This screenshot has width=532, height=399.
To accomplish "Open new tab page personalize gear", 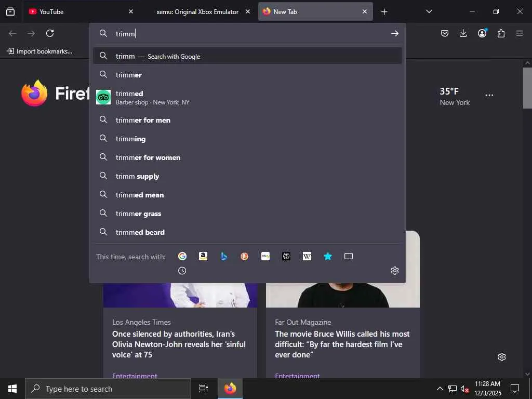I will tap(502, 357).
